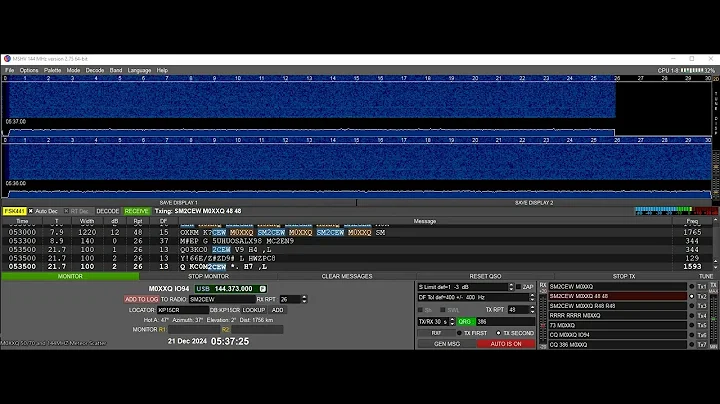Open the Palette menu
Viewport: 720px width, 404px height.
point(52,70)
